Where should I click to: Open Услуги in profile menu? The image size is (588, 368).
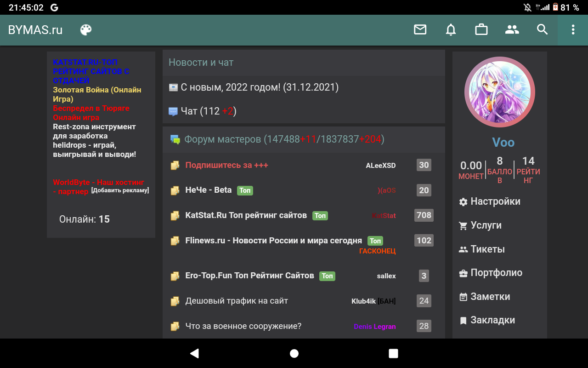(486, 225)
